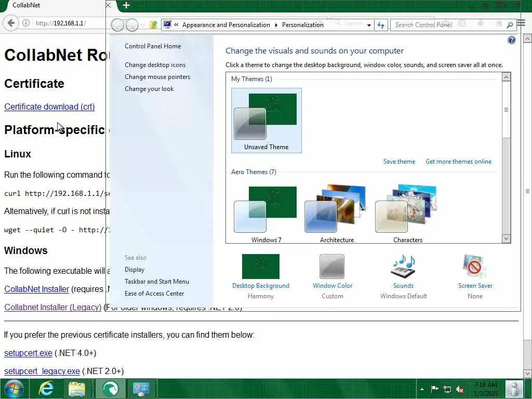The image size is (532, 399).
Task: Click the Control Panel search magnifier
Action: (510, 25)
